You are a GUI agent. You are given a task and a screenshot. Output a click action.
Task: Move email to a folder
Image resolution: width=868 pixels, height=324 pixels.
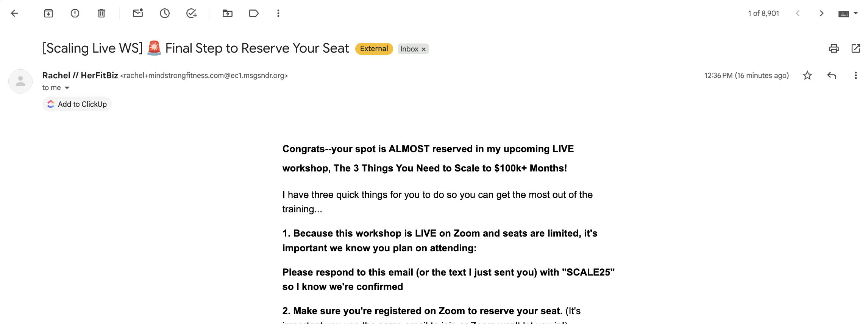tap(228, 14)
